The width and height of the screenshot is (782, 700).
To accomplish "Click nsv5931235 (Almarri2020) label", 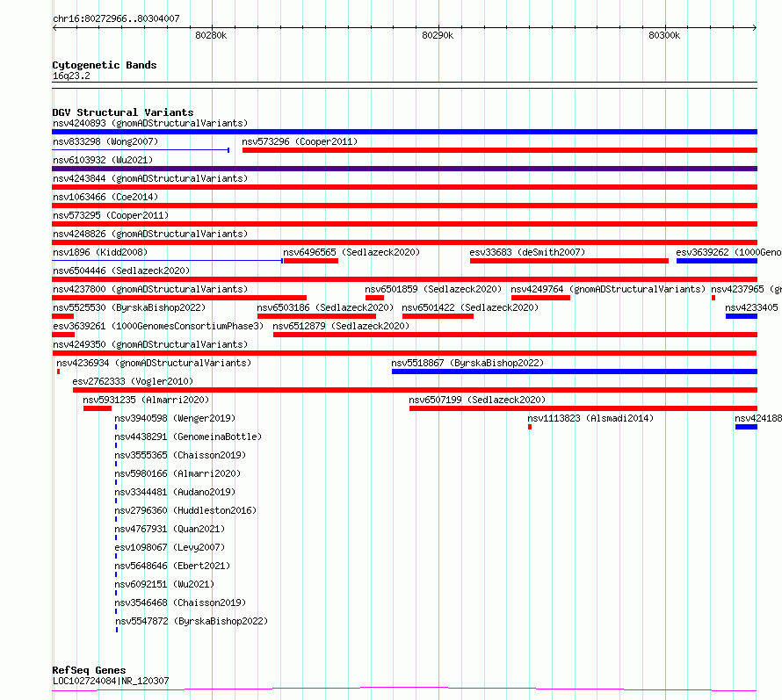I will [x=146, y=400].
